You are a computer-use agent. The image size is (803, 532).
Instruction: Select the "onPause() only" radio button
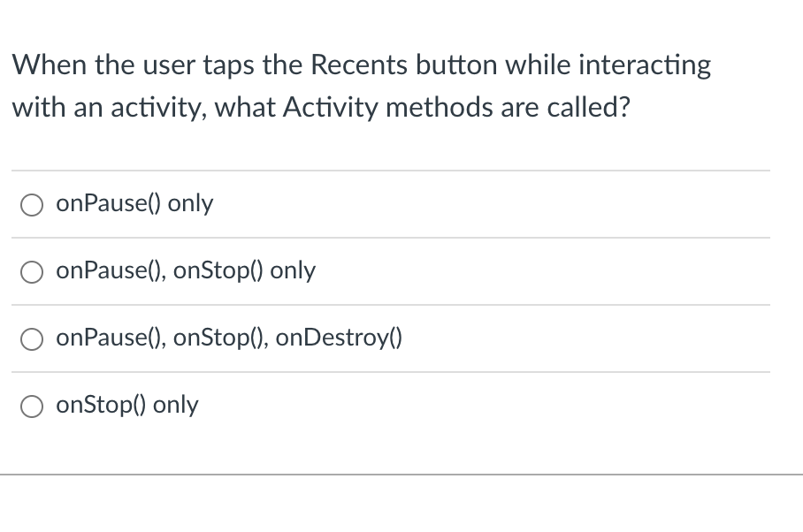pos(32,204)
